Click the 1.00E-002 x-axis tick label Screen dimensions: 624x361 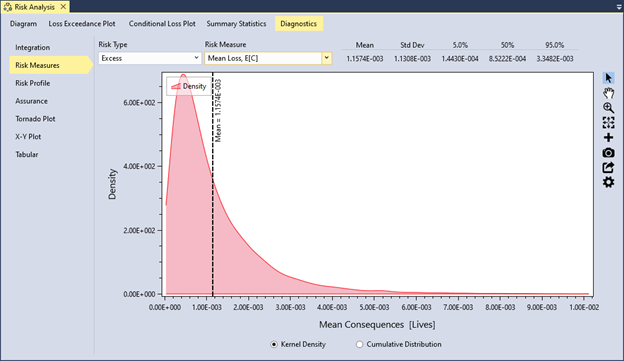point(584,307)
